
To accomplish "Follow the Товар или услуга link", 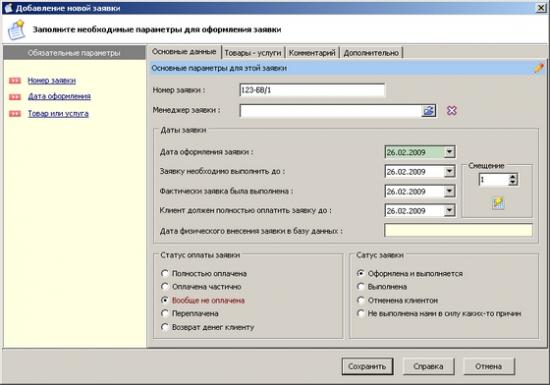I will pos(58,114).
